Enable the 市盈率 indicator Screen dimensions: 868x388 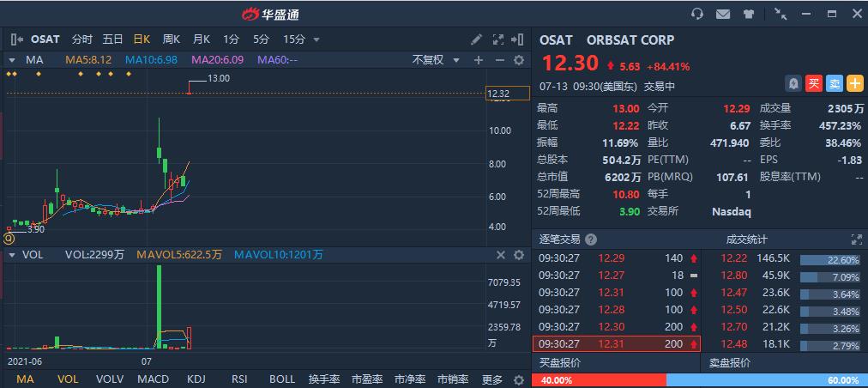(x=367, y=379)
